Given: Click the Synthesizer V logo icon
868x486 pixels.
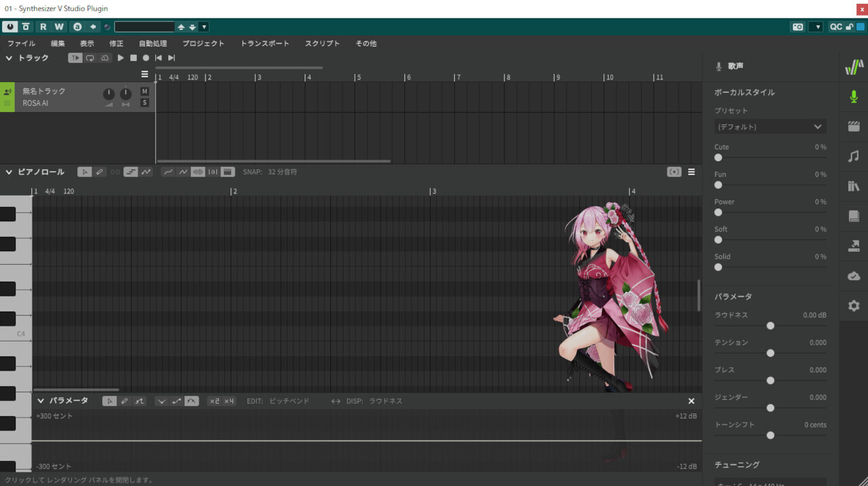Looking at the screenshot, I should 854,67.
